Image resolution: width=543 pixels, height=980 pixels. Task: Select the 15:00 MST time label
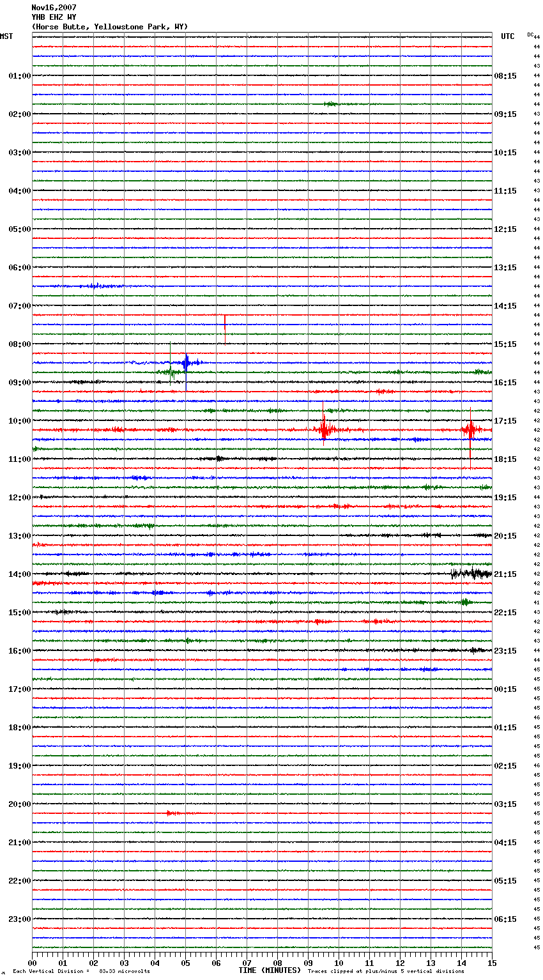click(20, 613)
